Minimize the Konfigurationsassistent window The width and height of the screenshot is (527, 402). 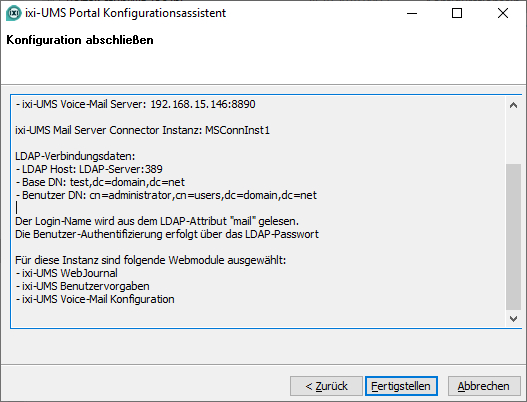(x=412, y=13)
